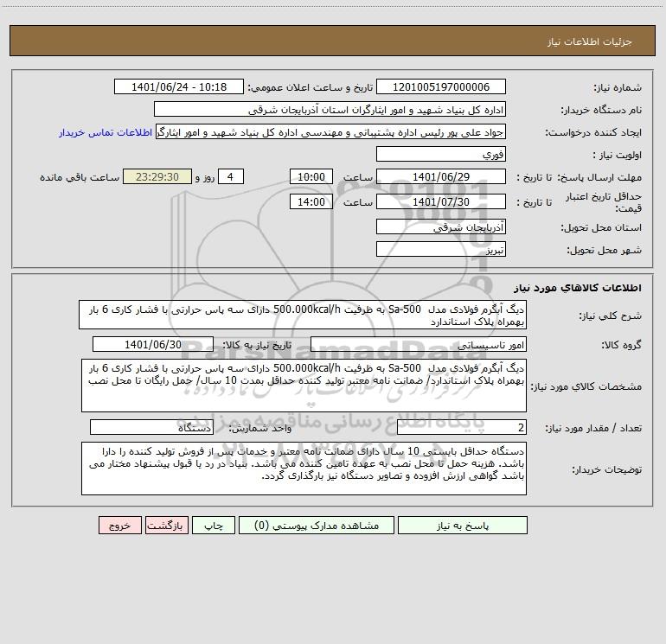Click the remaining time countdown 23:29:30
666x644 pixels.
tap(157, 176)
